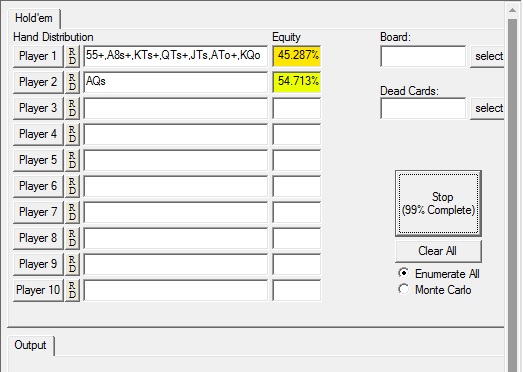The height and width of the screenshot is (372, 523).
Task: Click the RD icon next to Player 4
Action: coord(72,134)
